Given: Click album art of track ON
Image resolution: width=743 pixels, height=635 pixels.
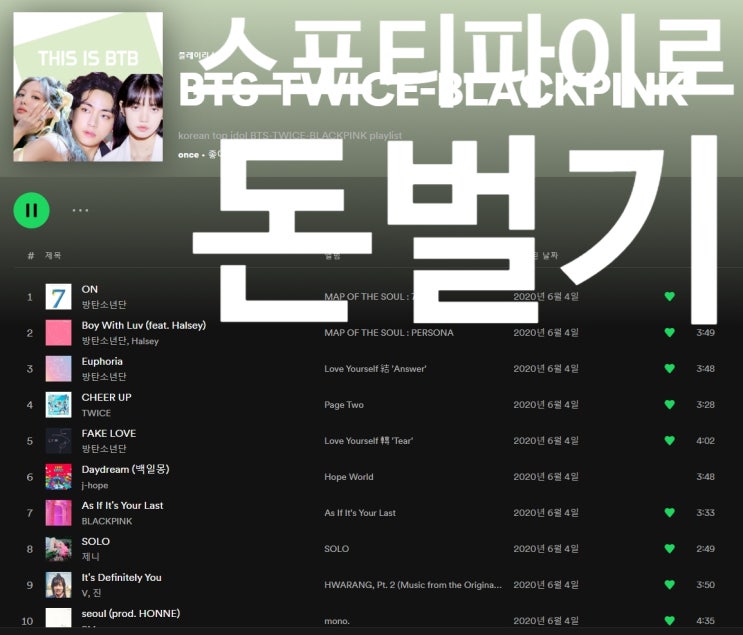Looking at the screenshot, I should pyautogui.click(x=58, y=297).
